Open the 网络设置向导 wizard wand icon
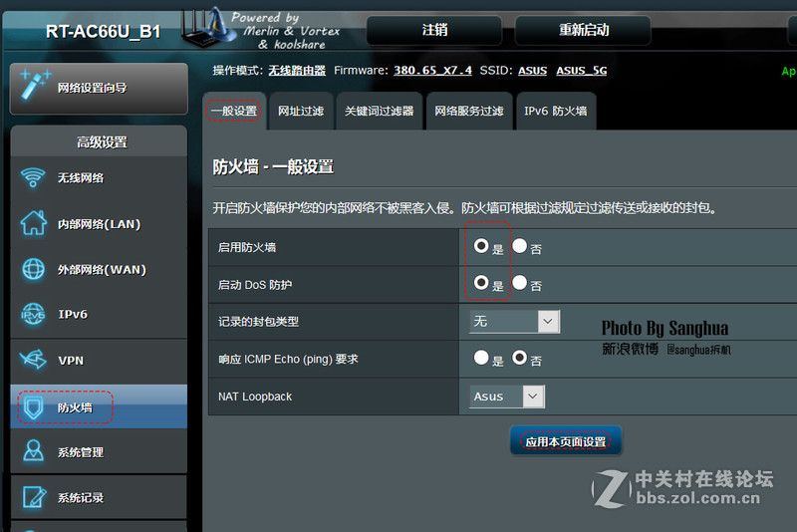This screenshot has height=532, width=797. click(36, 84)
